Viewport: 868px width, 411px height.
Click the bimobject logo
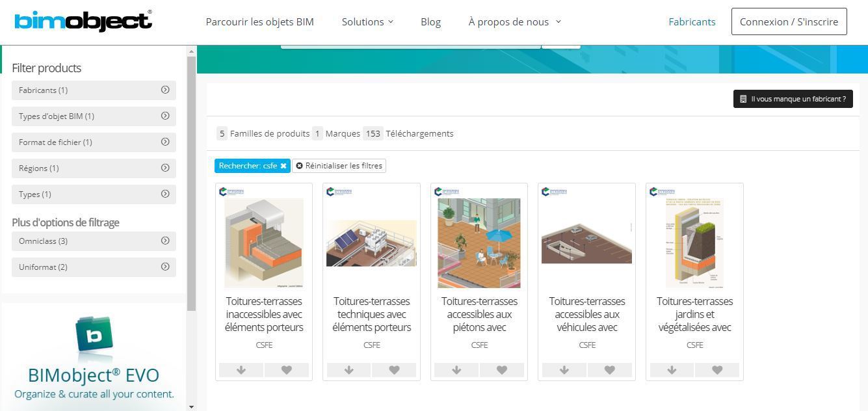click(83, 21)
